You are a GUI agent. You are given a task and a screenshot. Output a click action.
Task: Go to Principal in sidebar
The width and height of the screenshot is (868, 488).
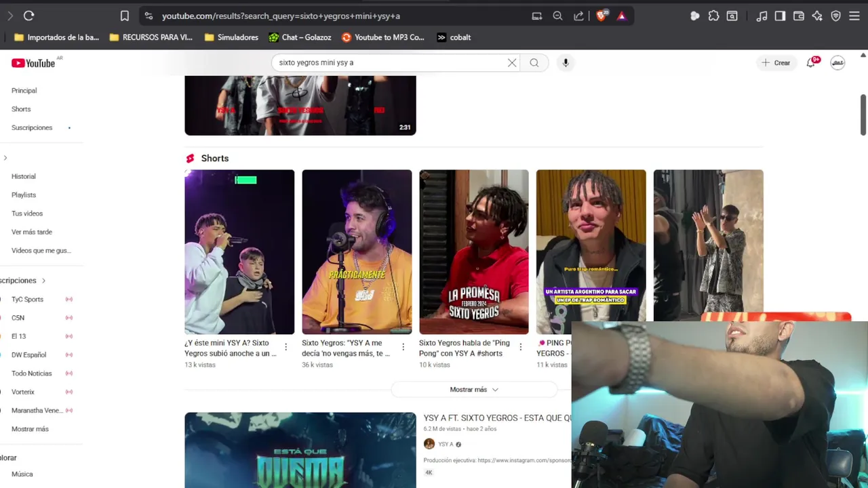[24, 90]
